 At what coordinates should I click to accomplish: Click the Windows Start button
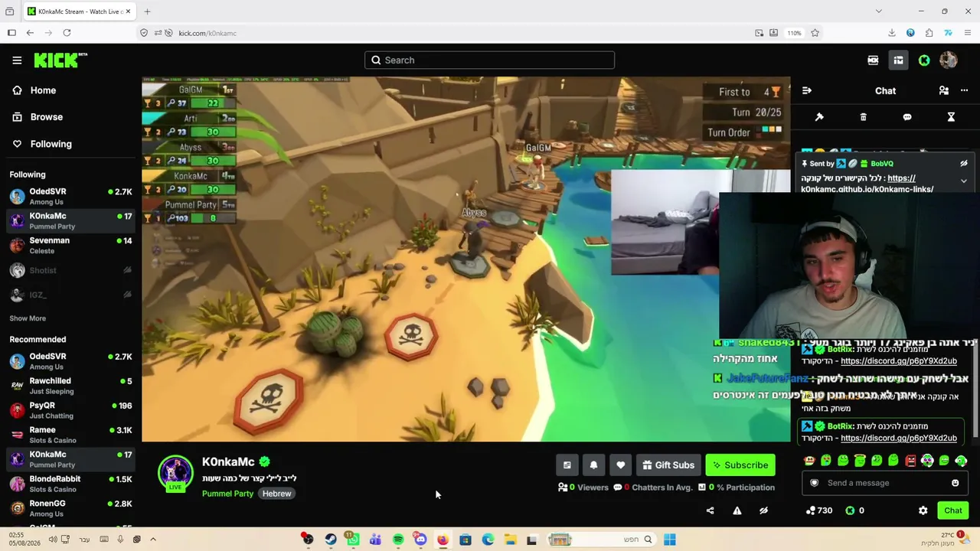[669, 540]
